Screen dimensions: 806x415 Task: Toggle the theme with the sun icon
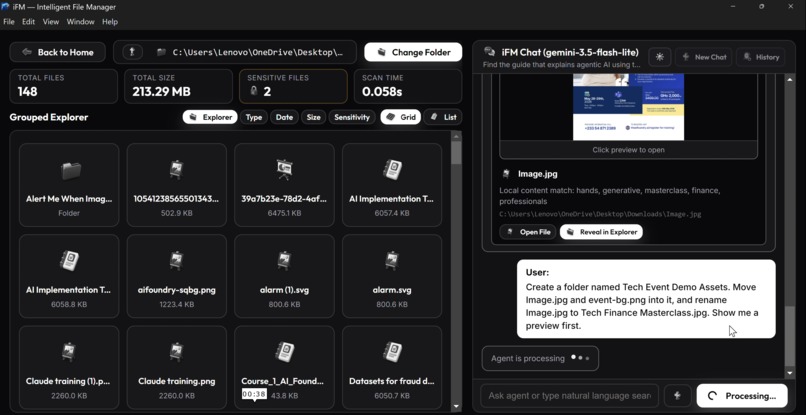pyautogui.click(x=660, y=57)
